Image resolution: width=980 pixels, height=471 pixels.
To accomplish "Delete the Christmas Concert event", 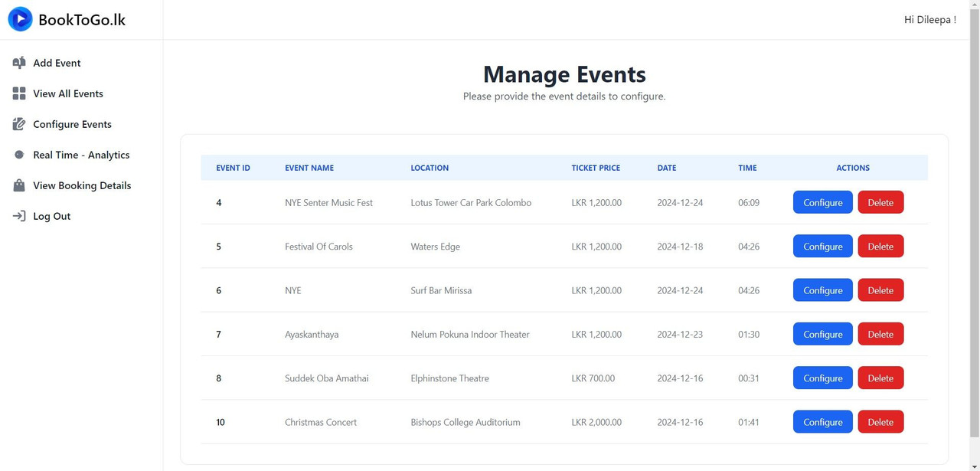I will 880,422.
